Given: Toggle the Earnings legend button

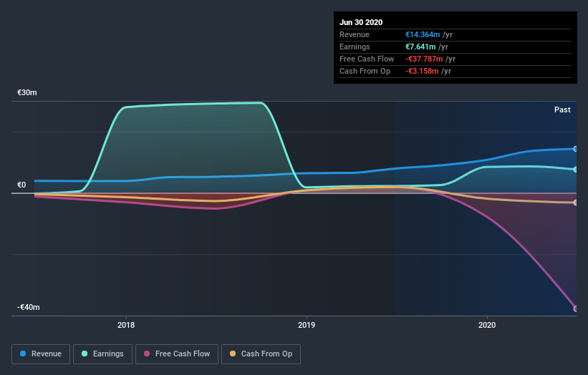Looking at the screenshot, I should click(x=102, y=354).
